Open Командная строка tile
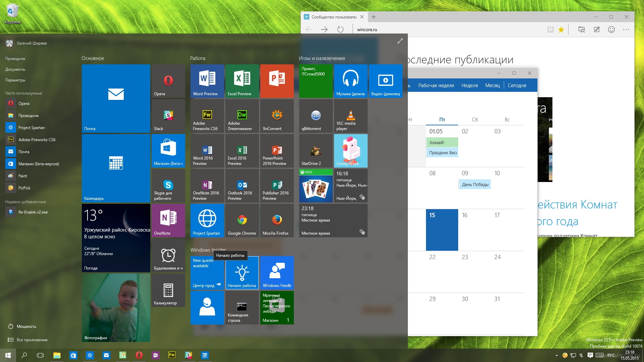Image resolution: width=644 pixels, height=362 pixels. click(242, 308)
